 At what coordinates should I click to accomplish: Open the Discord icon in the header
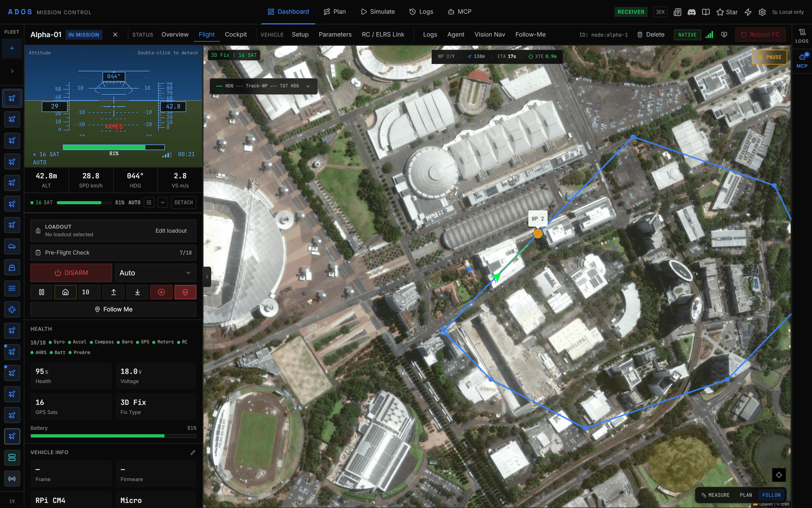[x=691, y=12]
